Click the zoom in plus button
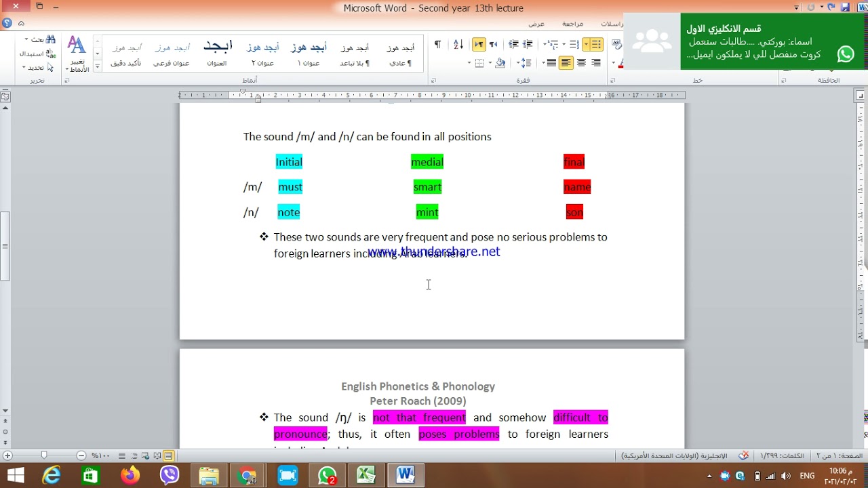This screenshot has height=488, width=868. tap(7, 456)
